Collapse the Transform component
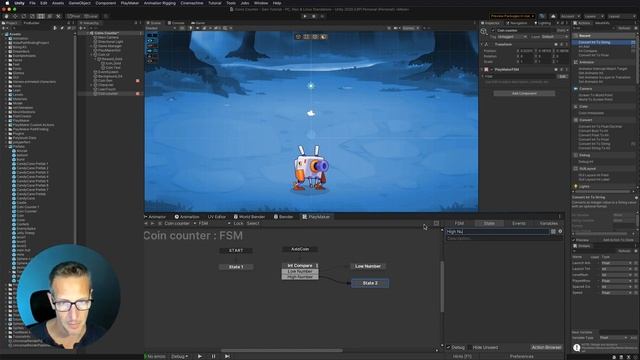The width and height of the screenshot is (640, 360). [482, 44]
